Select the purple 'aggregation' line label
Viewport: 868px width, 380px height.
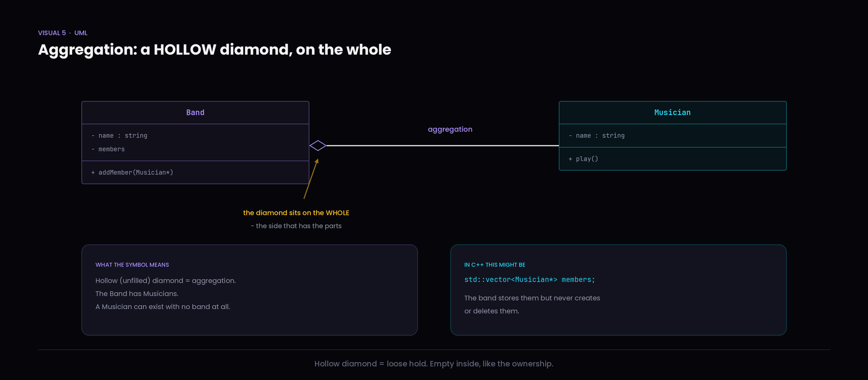(x=450, y=129)
